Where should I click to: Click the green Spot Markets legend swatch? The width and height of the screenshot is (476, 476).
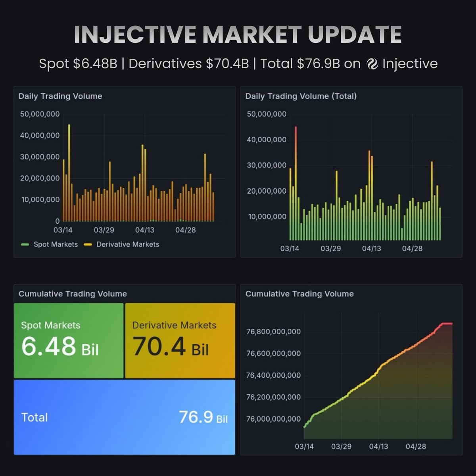25,244
